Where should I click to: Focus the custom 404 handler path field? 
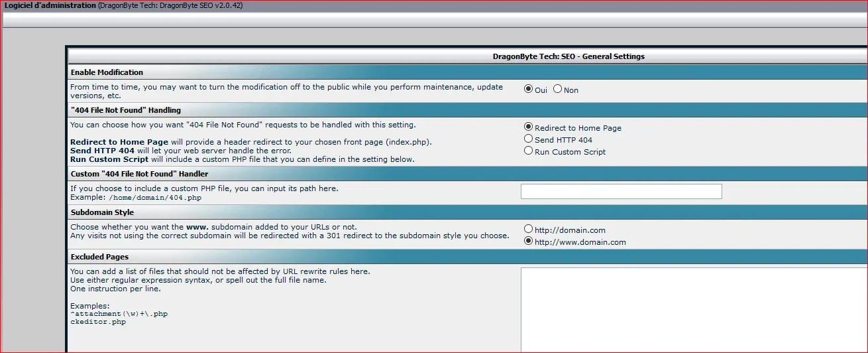[621, 192]
